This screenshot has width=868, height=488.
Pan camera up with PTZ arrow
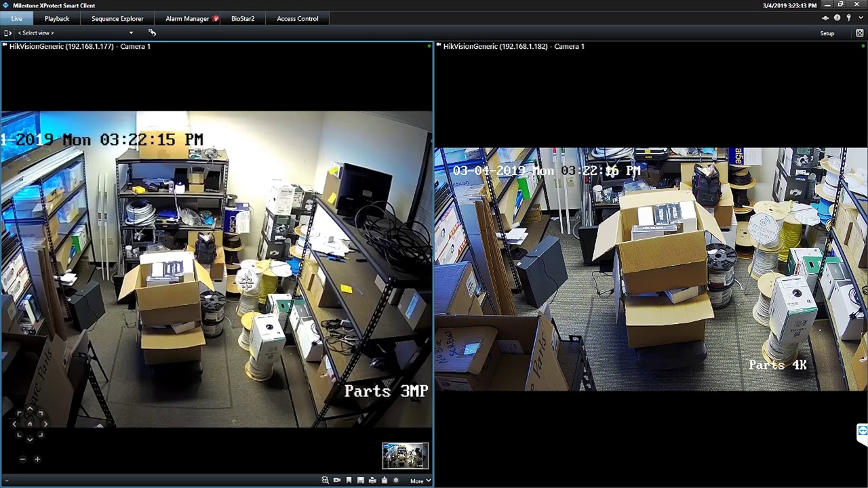(x=29, y=409)
